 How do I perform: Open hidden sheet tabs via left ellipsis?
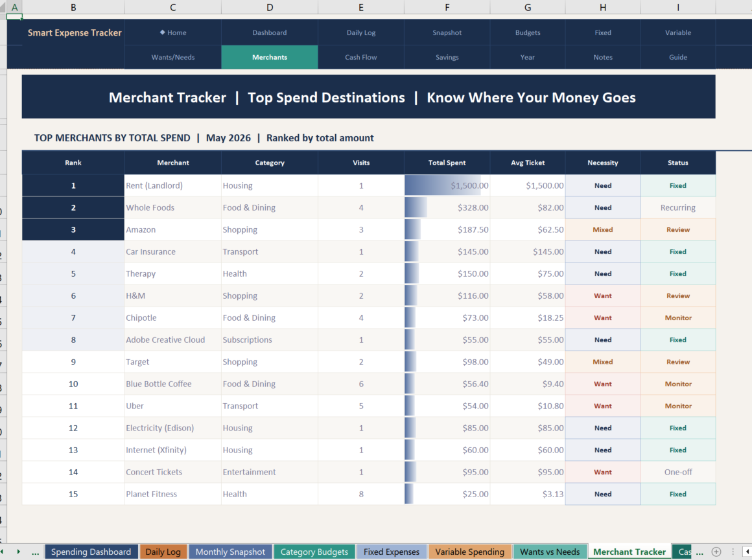pyautogui.click(x=36, y=552)
